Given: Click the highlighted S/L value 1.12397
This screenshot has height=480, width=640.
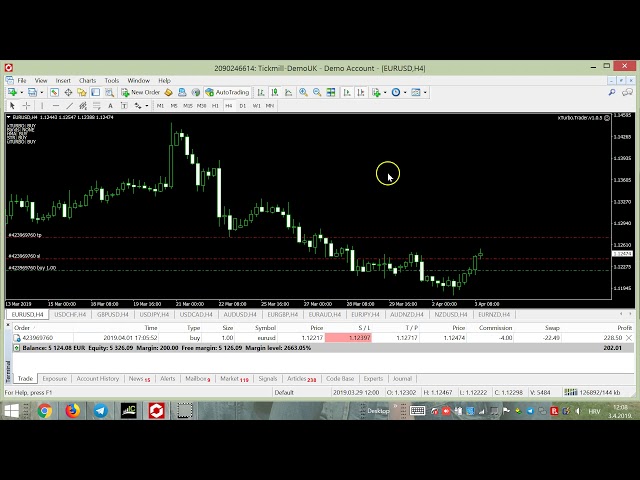Looking at the screenshot, I should tap(360, 337).
